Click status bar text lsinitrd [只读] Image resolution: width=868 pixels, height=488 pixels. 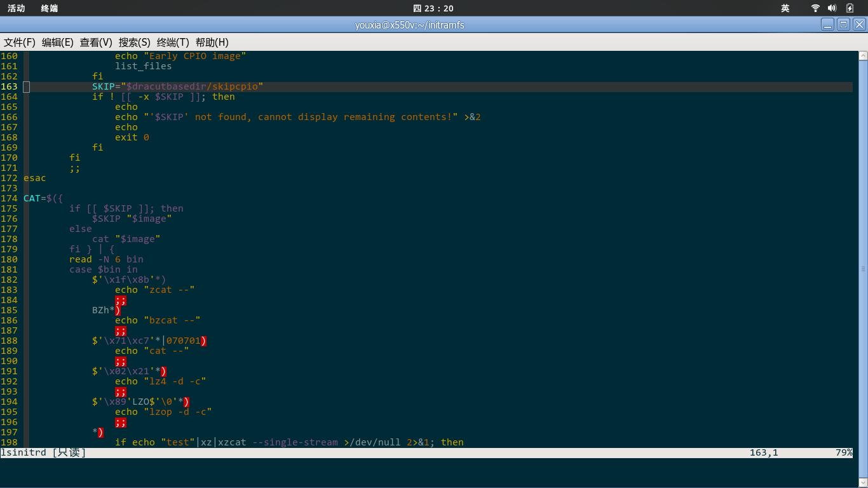pos(43,452)
